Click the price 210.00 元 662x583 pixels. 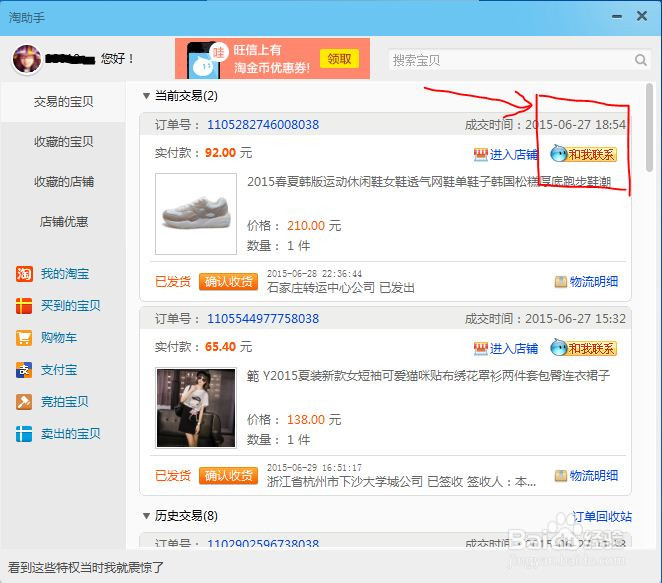click(x=314, y=225)
